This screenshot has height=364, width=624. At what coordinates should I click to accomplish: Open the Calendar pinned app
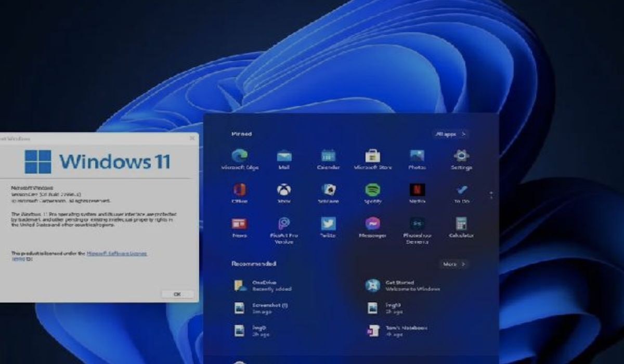coord(328,156)
